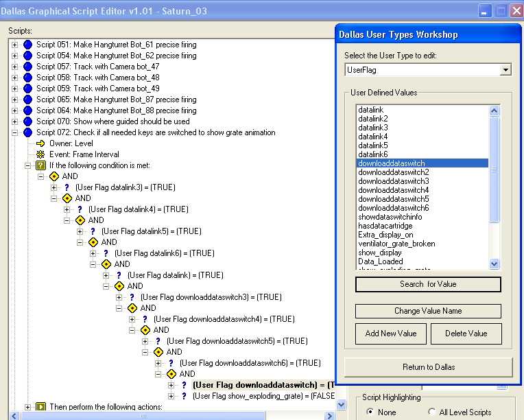Click the Return to Dallas button
524x420 pixels.
click(429, 367)
